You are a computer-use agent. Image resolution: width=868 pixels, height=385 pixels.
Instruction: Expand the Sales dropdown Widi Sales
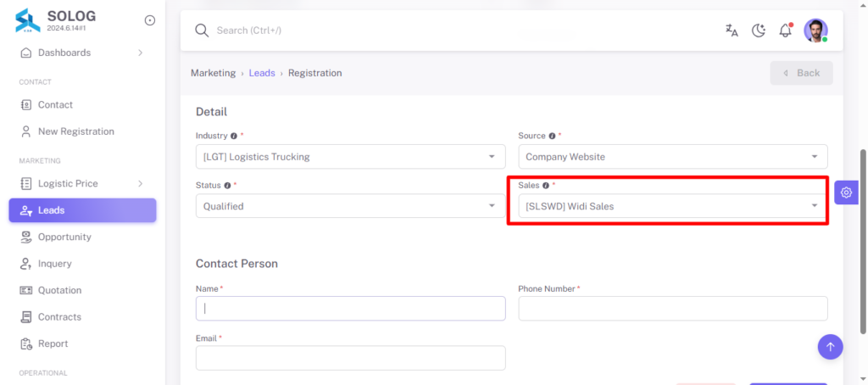[672, 206]
